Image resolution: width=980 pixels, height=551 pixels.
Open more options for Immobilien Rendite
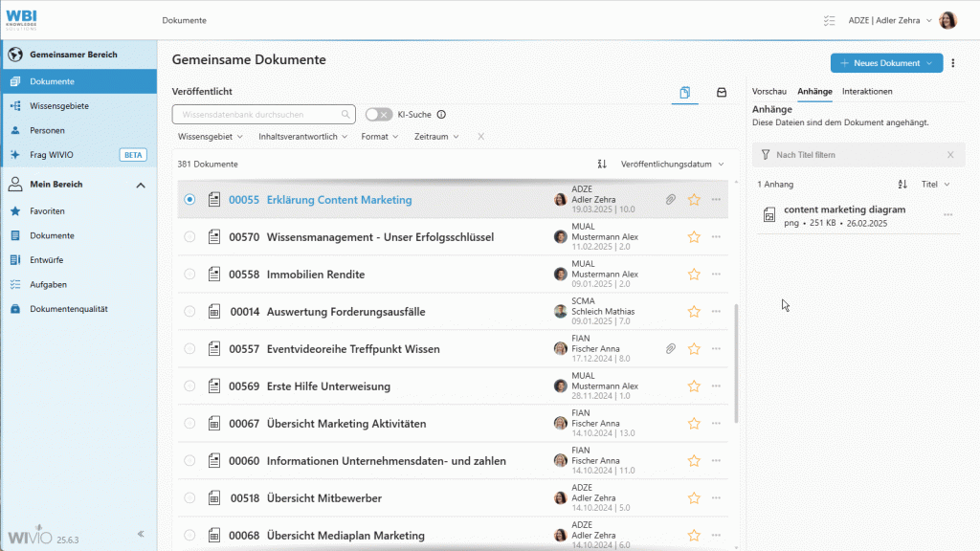point(716,275)
